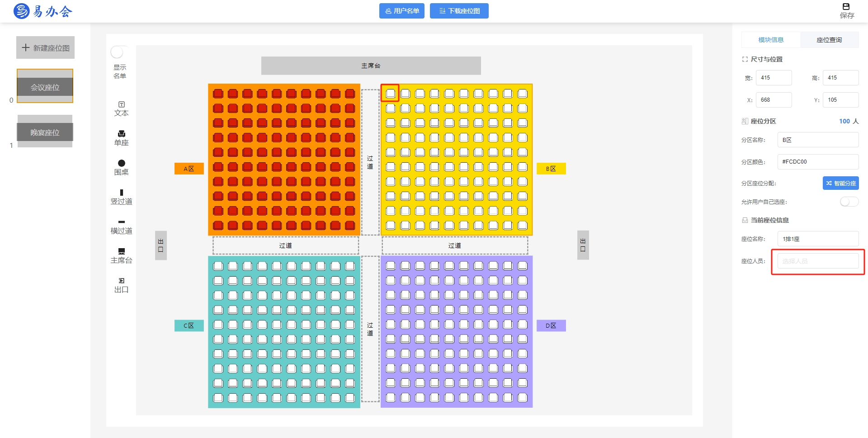
Task: Select the 晚宴座位 seating map thumbnail
Action: 45,131
